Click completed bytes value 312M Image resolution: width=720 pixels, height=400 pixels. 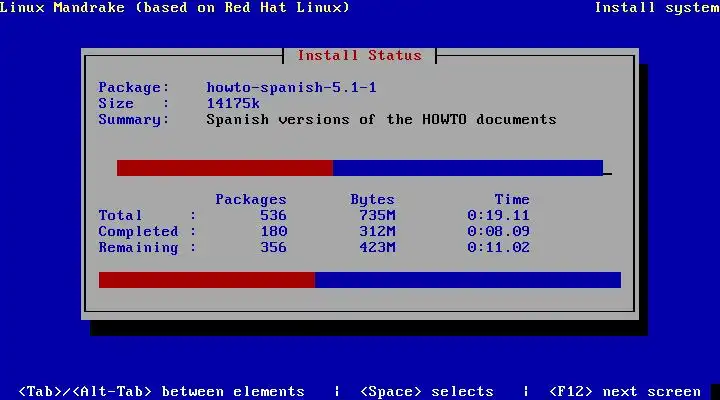coord(377,231)
